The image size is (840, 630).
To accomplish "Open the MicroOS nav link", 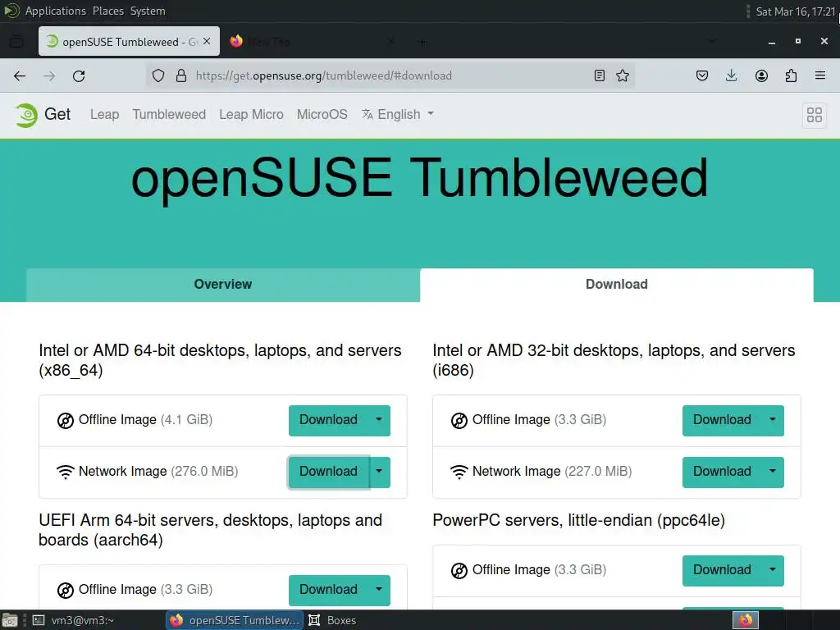I will pos(322,114).
